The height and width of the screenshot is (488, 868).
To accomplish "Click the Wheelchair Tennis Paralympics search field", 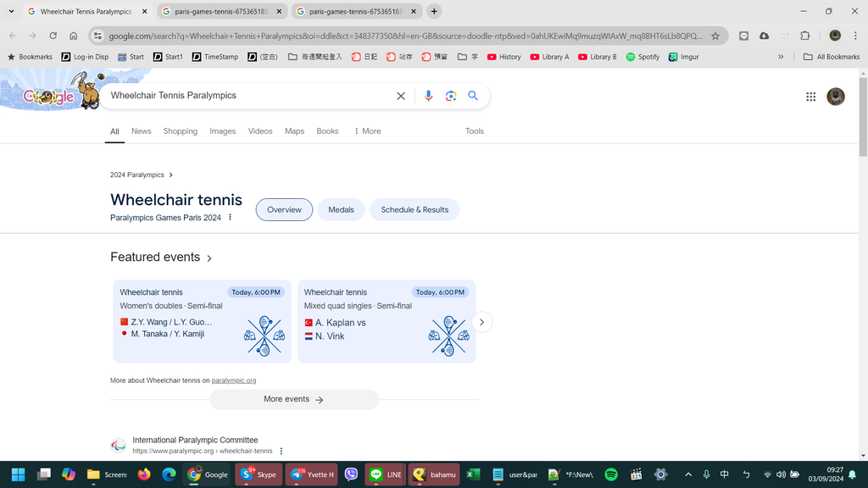I will point(249,96).
